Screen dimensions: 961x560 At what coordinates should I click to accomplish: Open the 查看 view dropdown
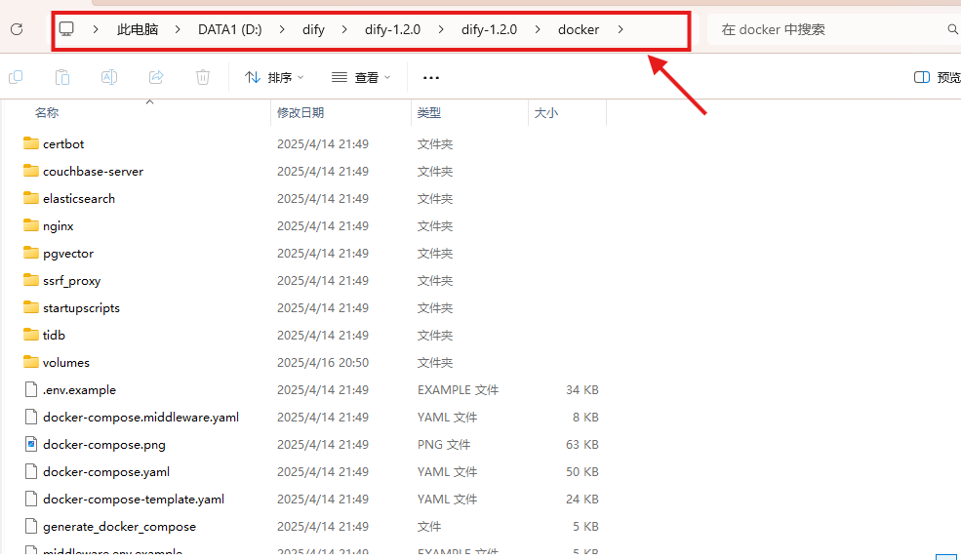(x=361, y=78)
